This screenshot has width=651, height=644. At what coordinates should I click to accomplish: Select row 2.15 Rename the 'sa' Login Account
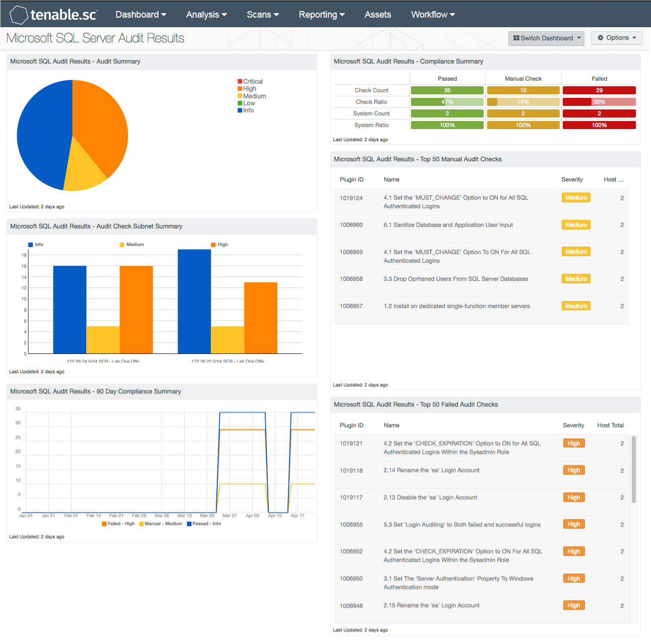click(482, 610)
